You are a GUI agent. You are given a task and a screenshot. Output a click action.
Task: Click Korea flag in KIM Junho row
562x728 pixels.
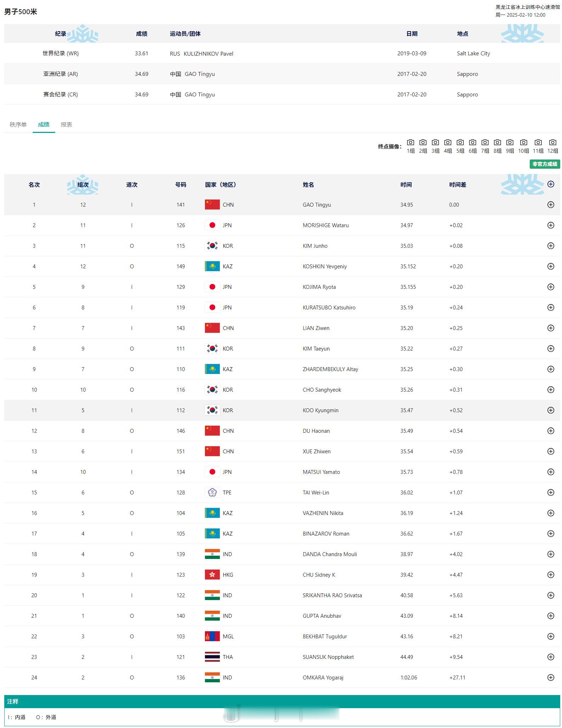click(212, 246)
